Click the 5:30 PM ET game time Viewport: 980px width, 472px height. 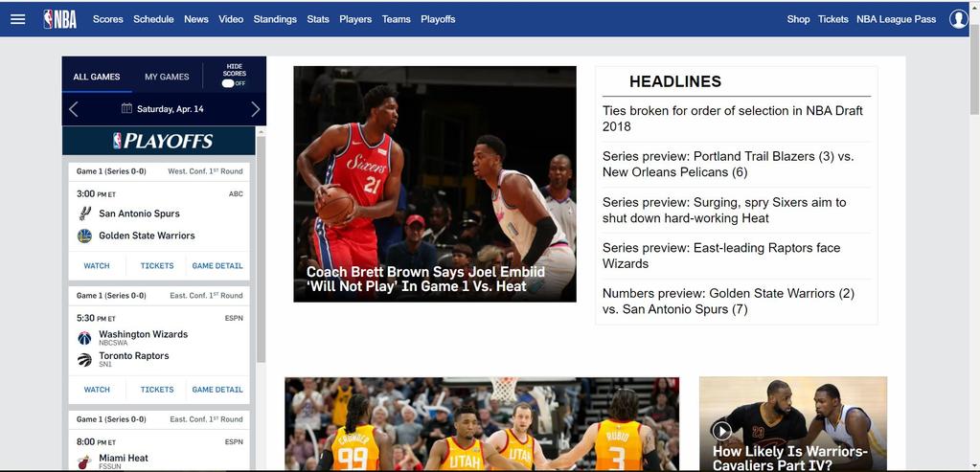coord(96,319)
